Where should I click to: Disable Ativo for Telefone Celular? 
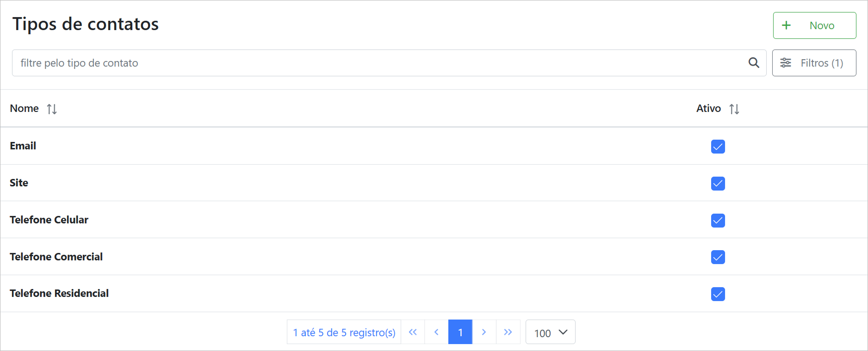pyautogui.click(x=718, y=221)
